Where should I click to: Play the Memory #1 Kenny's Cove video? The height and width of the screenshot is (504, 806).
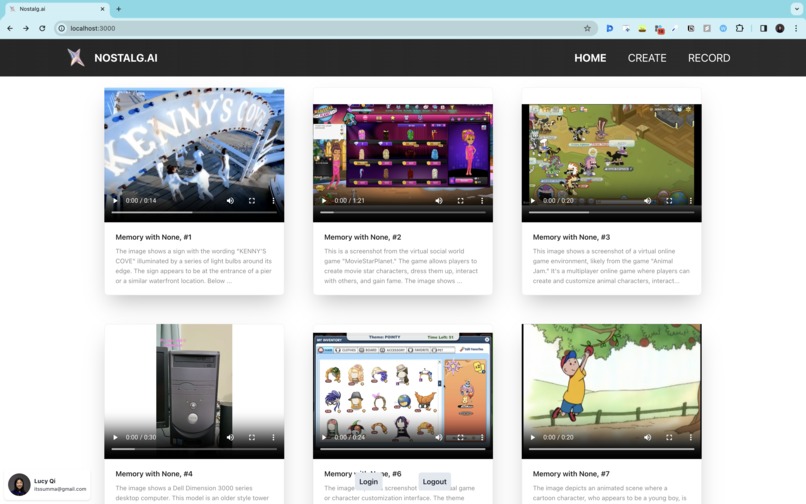[x=115, y=201]
